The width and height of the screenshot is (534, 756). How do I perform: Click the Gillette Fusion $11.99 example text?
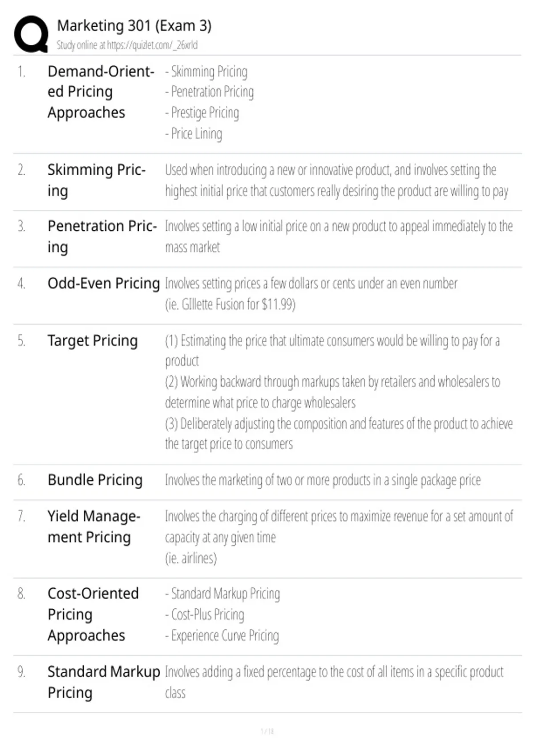click(x=230, y=304)
